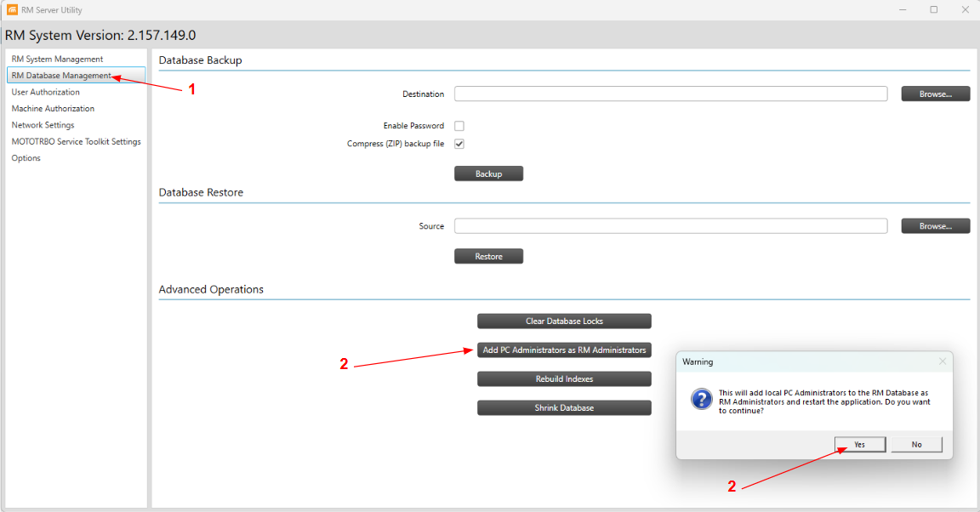Click Clear Database Locks
The height and width of the screenshot is (512, 980).
[x=564, y=321]
